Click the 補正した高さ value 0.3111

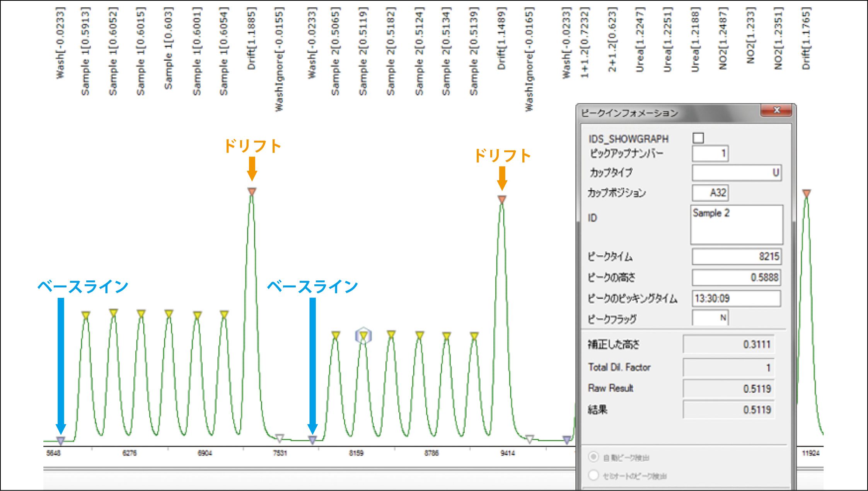coord(729,344)
